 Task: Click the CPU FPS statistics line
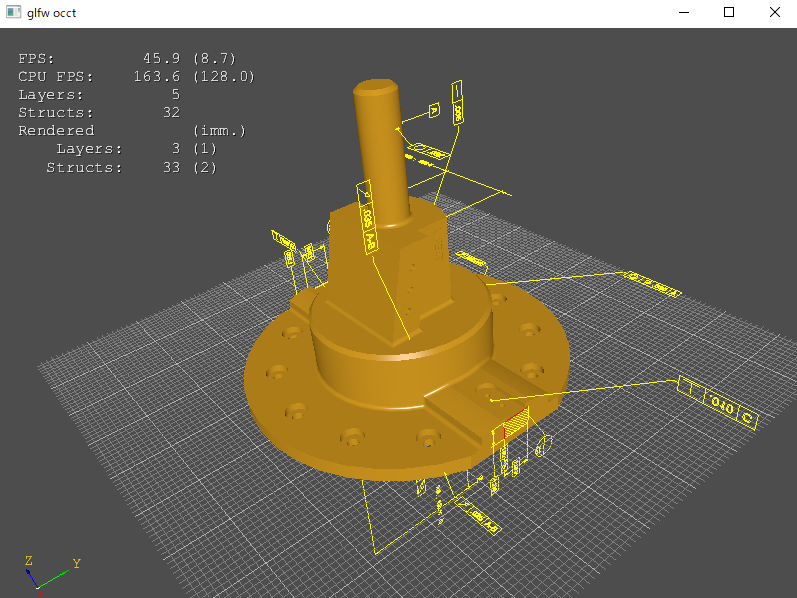click(136, 77)
